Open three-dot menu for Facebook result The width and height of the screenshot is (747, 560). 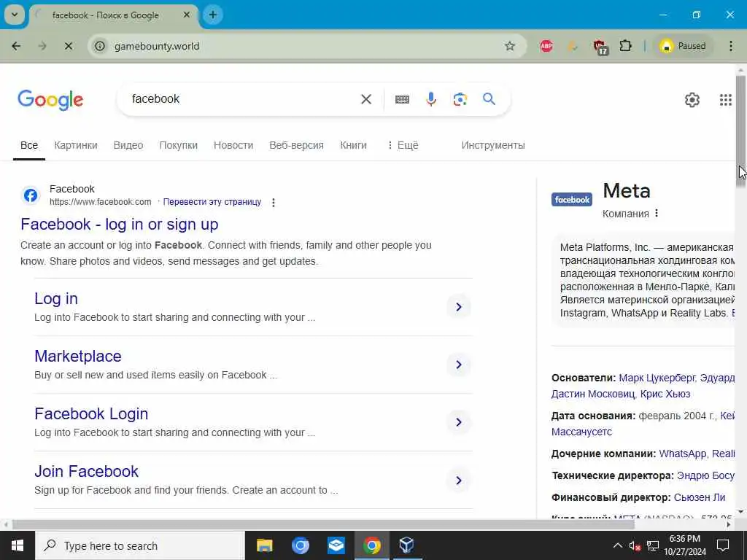click(x=274, y=203)
